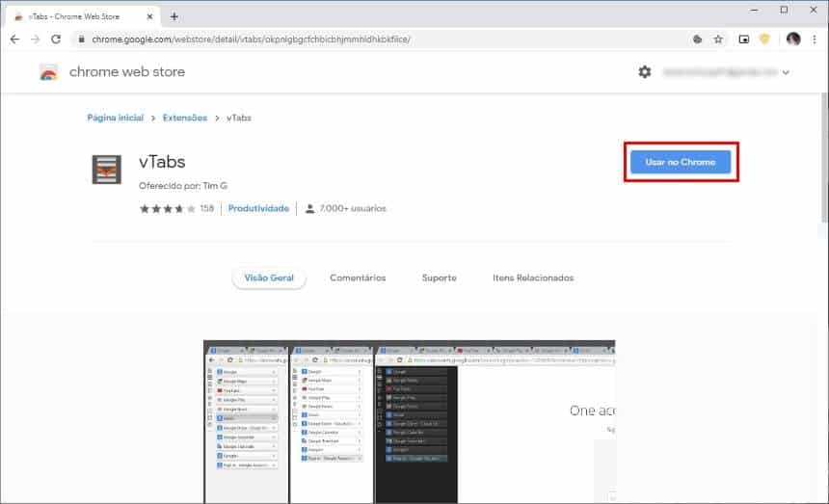The height and width of the screenshot is (504, 829).
Task: Click the vTabs breadcrumb text
Action: coord(239,118)
